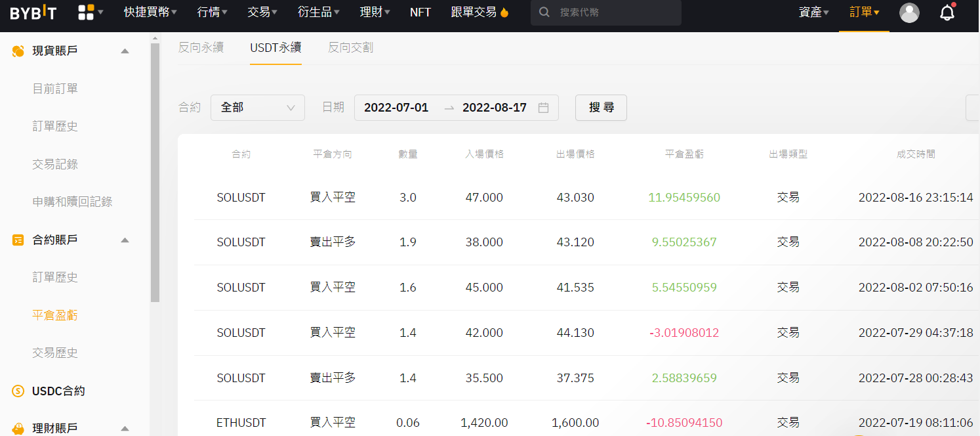Click the profit value 9.55025367
This screenshot has height=436, width=980.
684,242
